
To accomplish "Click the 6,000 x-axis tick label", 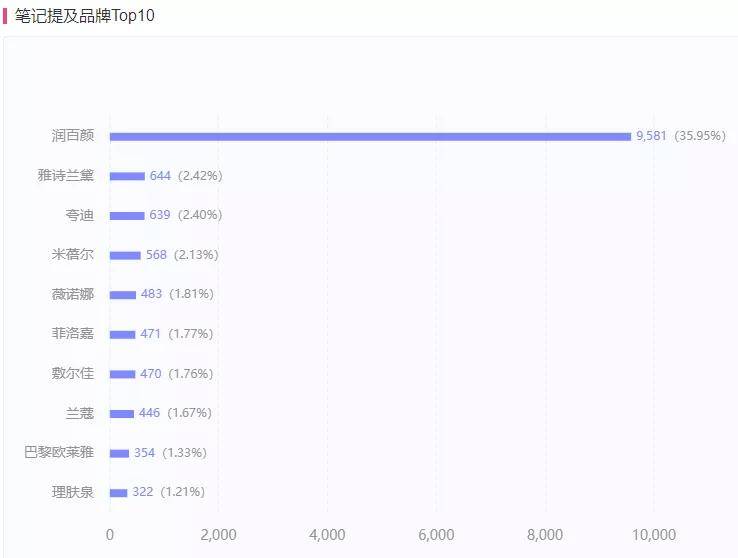I will point(437,535).
